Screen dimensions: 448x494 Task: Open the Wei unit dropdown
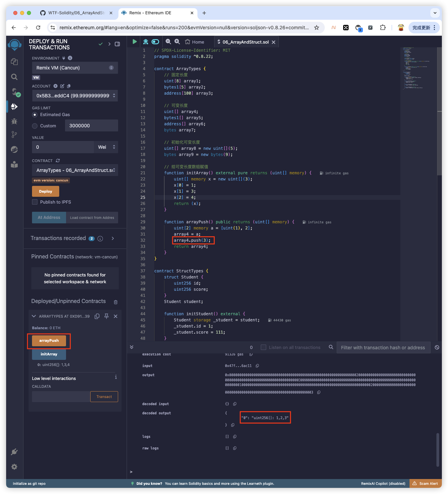pos(106,147)
